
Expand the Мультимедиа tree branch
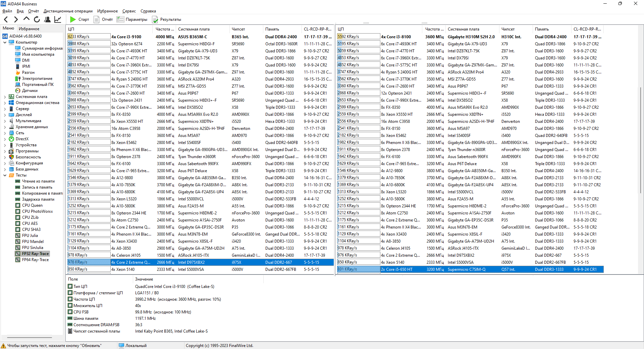click(5, 121)
